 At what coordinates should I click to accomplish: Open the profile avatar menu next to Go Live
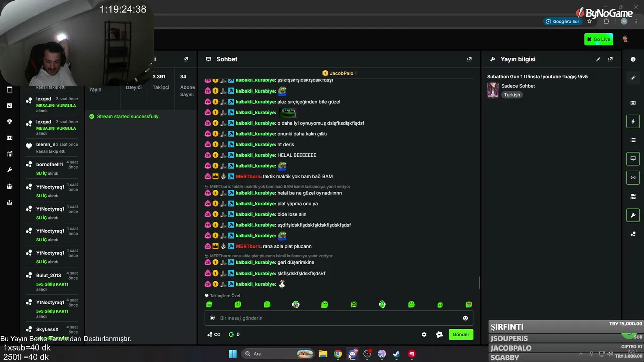(x=625, y=39)
